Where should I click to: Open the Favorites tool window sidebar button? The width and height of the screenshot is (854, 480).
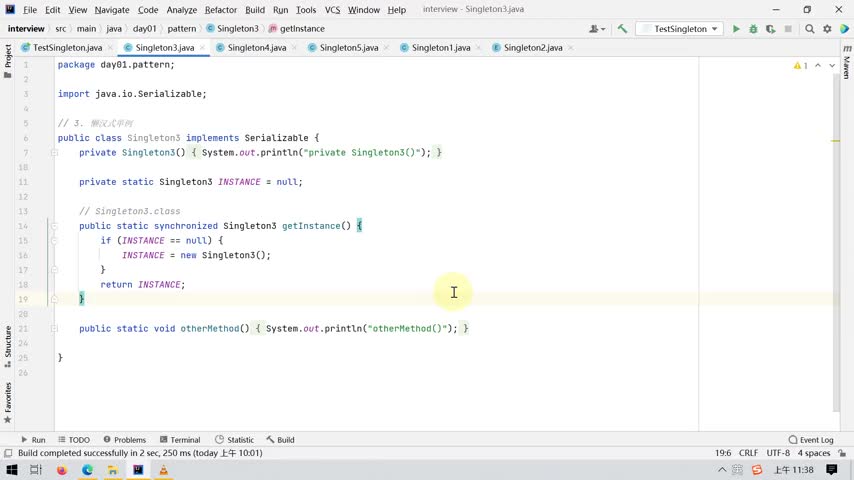pos(8,403)
